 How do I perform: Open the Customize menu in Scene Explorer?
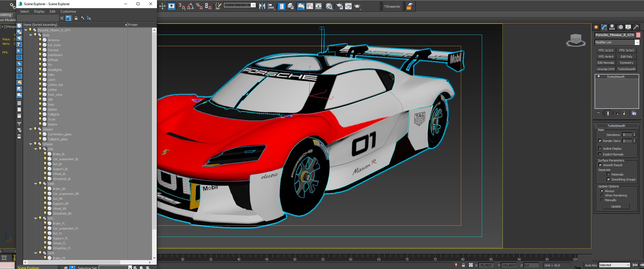pyautogui.click(x=68, y=11)
